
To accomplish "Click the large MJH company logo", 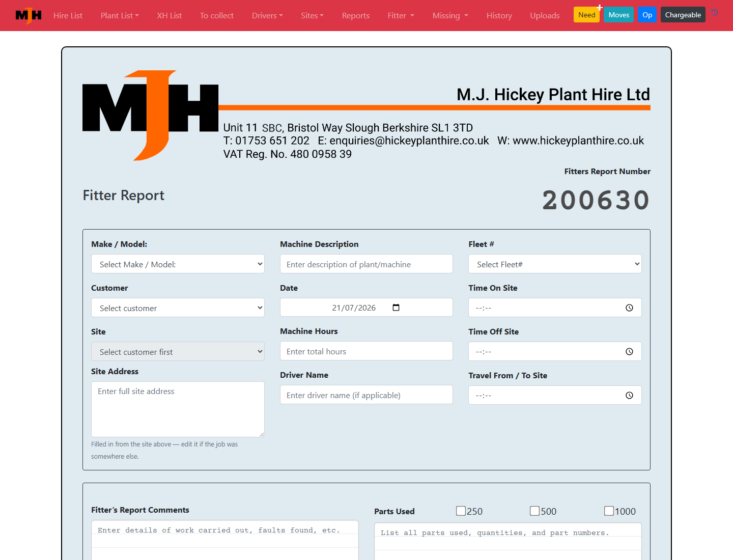I will pyautogui.click(x=150, y=116).
